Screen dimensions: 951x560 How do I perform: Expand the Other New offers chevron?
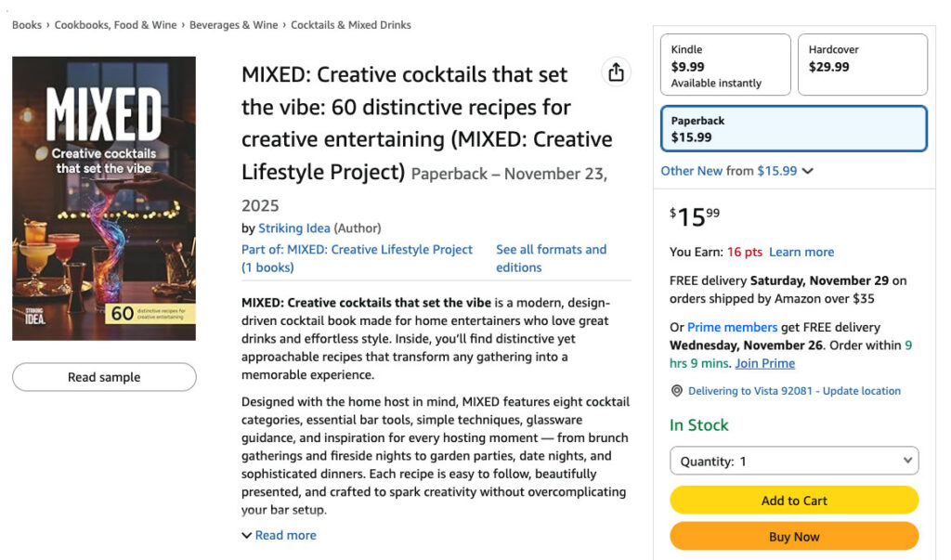pos(807,171)
